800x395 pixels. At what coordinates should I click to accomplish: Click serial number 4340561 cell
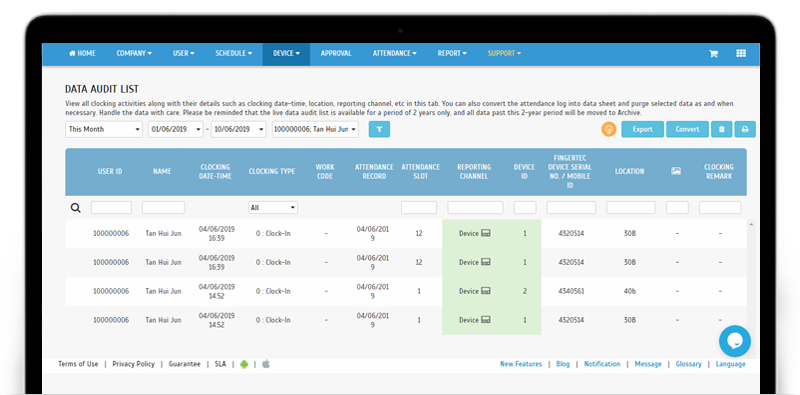pyautogui.click(x=571, y=291)
